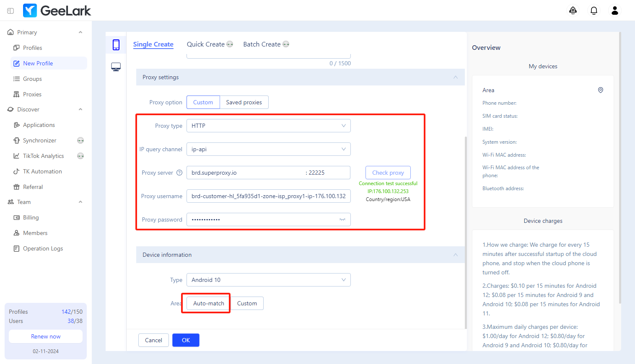The image size is (635, 364).
Task: Choose the Custom area option
Action: click(247, 303)
